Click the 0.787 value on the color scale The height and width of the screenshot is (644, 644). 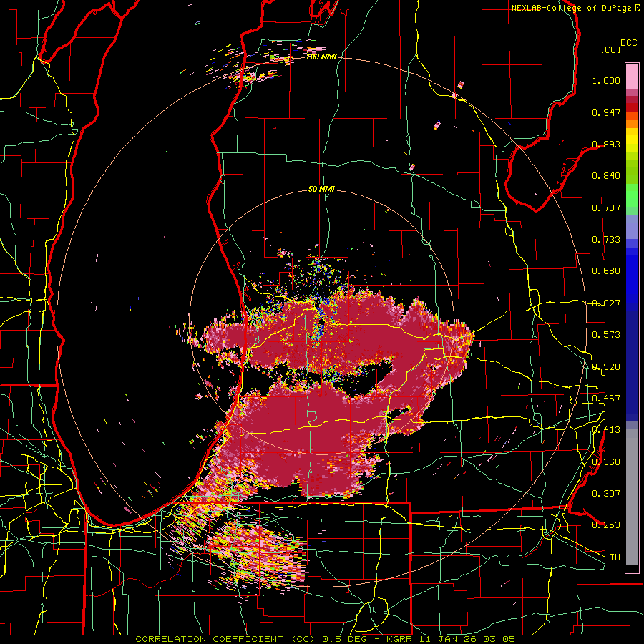(606, 208)
